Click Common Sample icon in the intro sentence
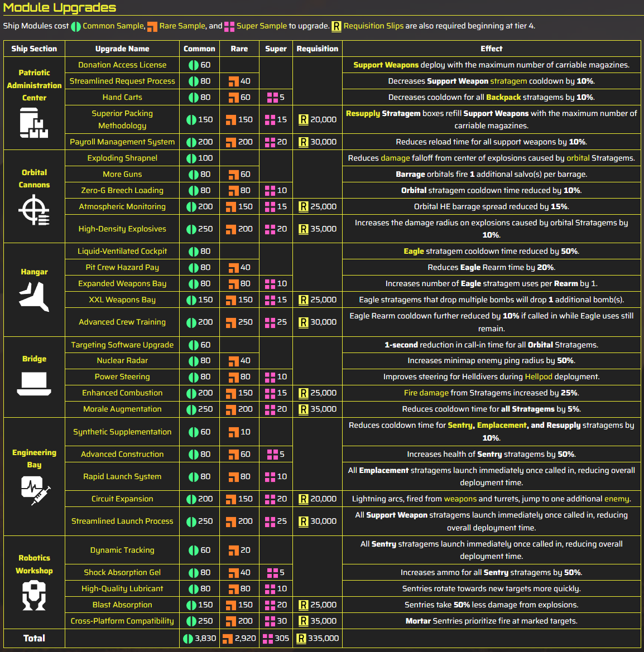 click(x=76, y=27)
